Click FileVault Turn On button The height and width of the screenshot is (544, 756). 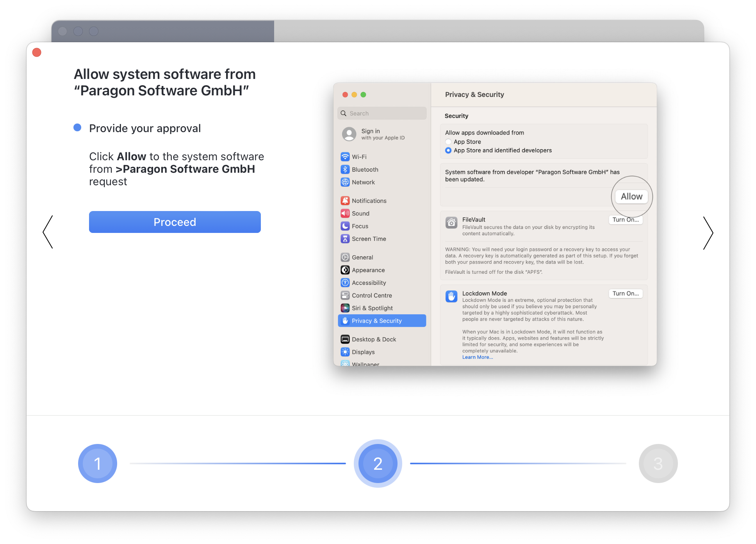click(x=626, y=220)
